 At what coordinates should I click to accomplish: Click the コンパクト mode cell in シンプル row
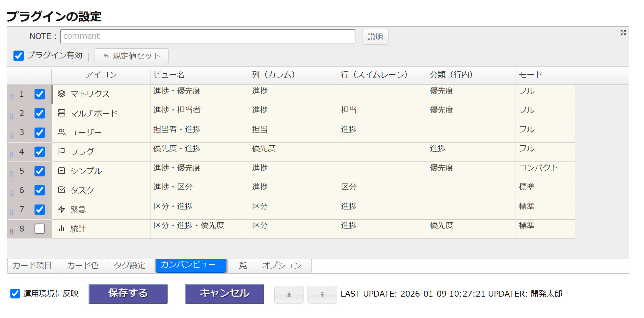(x=545, y=171)
